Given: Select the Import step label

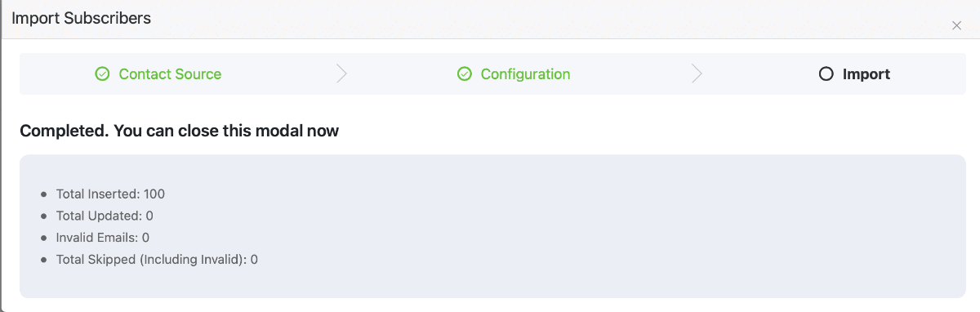Looking at the screenshot, I should tap(866, 74).
